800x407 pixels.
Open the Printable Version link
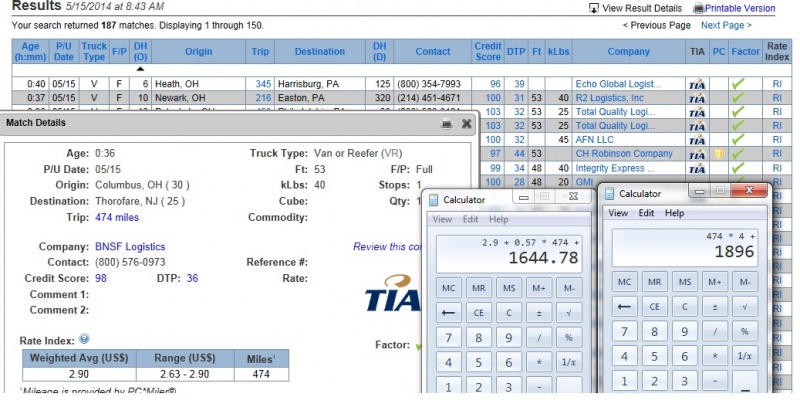(740, 8)
